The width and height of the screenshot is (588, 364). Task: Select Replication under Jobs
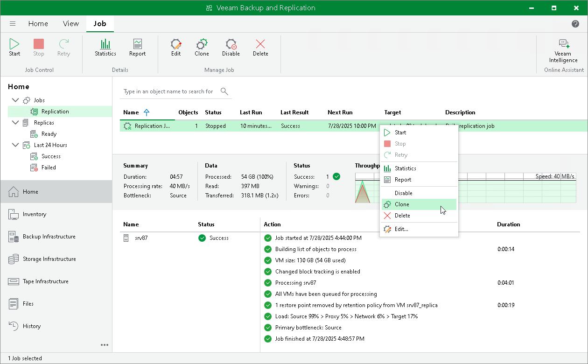[55, 112]
